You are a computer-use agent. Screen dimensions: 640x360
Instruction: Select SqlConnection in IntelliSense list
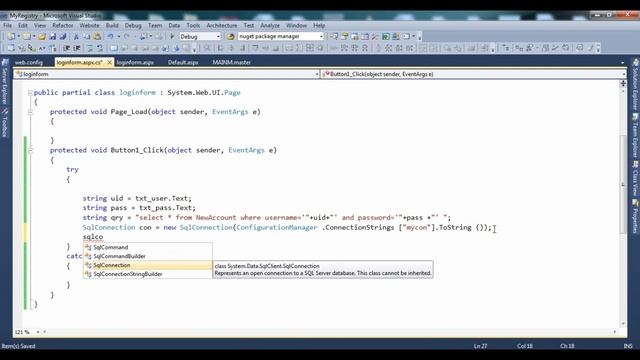tap(148, 265)
